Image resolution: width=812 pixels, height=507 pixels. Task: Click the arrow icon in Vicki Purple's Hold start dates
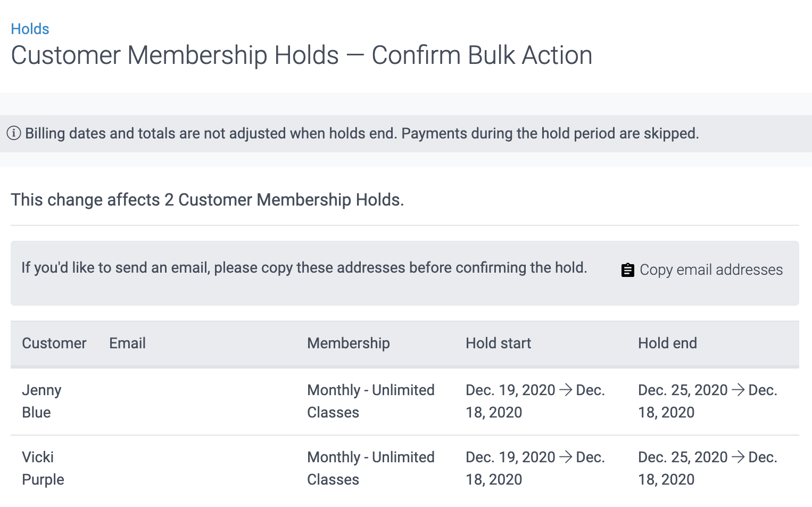566,457
